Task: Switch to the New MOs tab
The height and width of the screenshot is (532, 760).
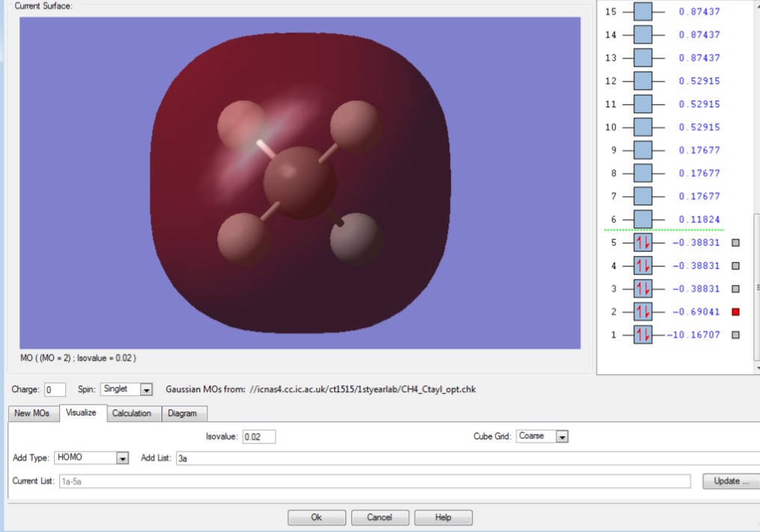Action: 33,413
